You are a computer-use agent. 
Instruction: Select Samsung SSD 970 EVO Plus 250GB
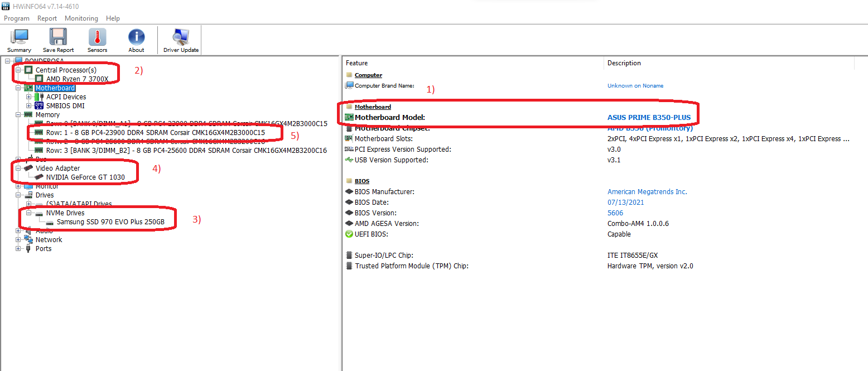[110, 221]
